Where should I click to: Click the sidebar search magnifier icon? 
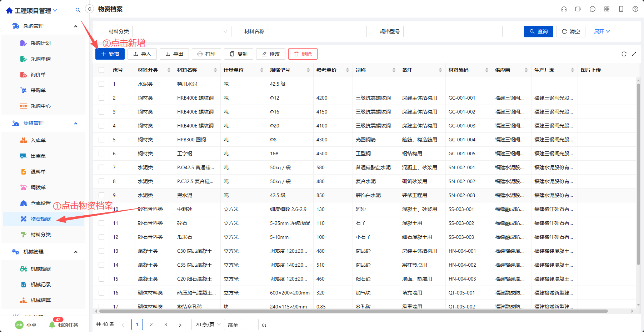click(78, 10)
